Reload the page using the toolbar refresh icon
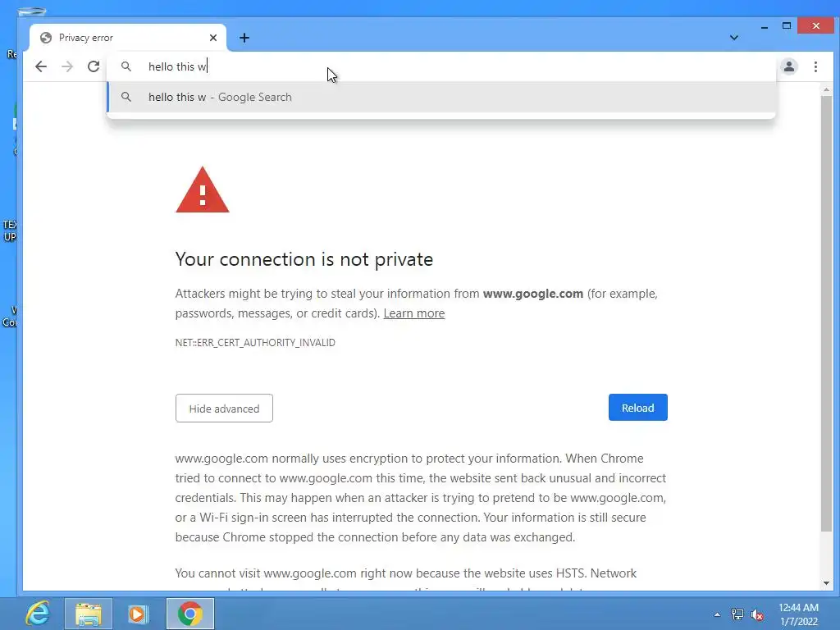Image resolution: width=840 pixels, height=630 pixels. tap(94, 66)
